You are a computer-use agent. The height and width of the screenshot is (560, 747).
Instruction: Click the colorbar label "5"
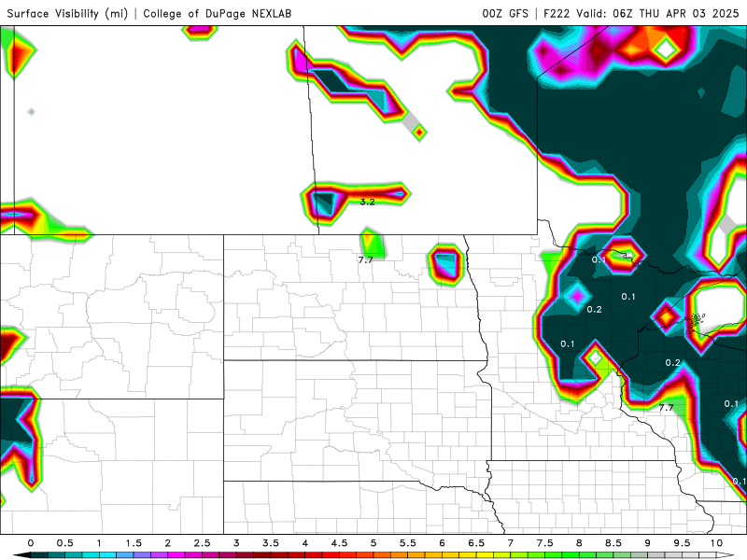pos(373,543)
